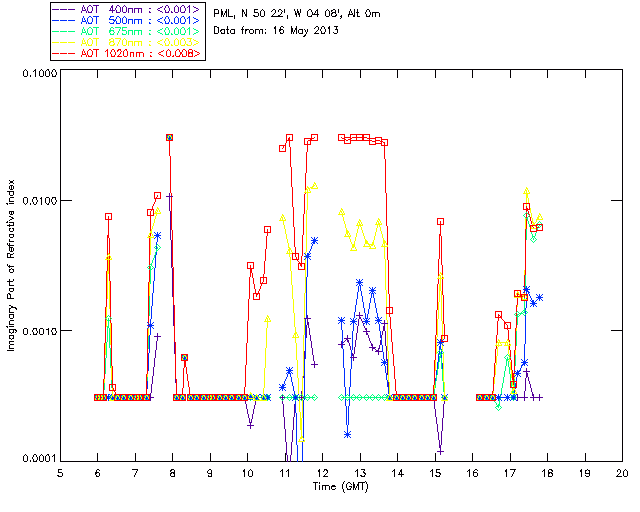Click the AOT 870nm legend entry
The height and width of the screenshot is (512, 640).
(127, 42)
